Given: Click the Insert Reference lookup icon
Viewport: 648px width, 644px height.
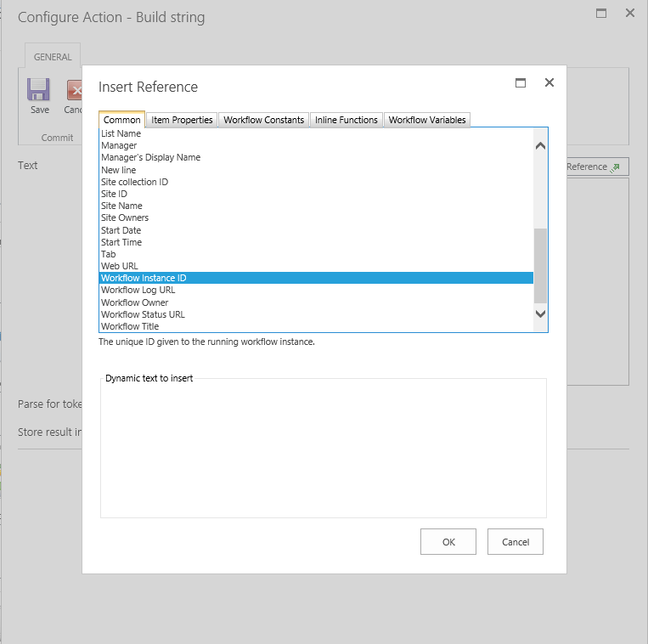Looking at the screenshot, I should point(616,167).
